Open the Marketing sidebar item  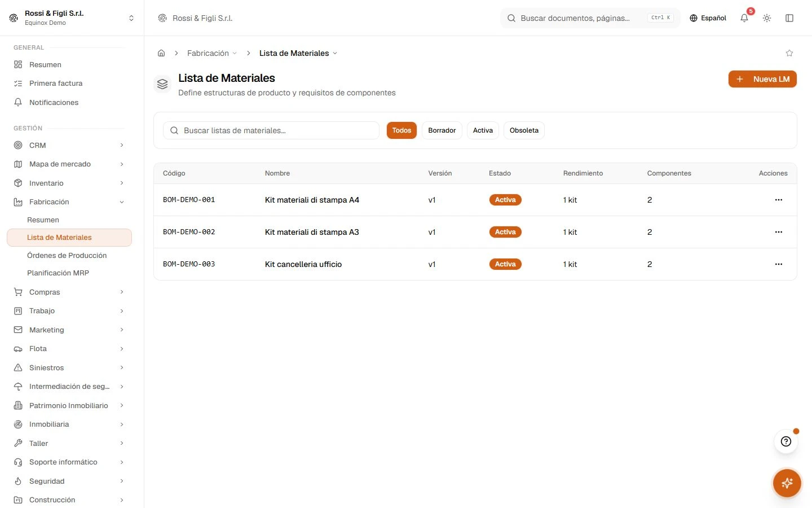[69, 330]
